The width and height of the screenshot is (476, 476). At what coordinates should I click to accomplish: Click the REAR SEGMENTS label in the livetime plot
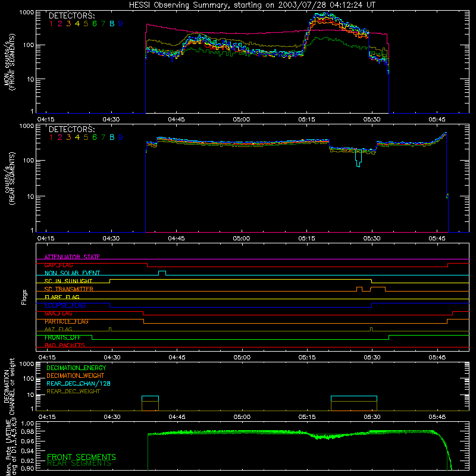coord(79,464)
